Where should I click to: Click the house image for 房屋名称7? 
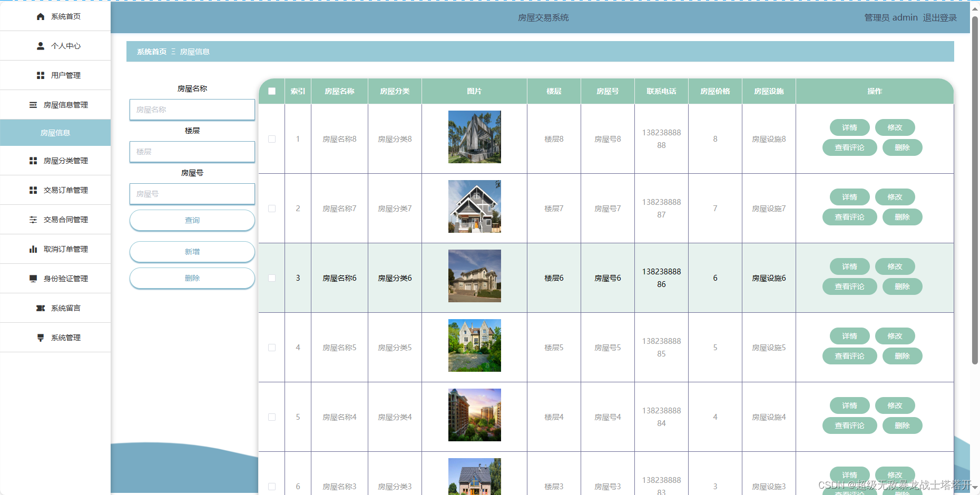click(475, 206)
